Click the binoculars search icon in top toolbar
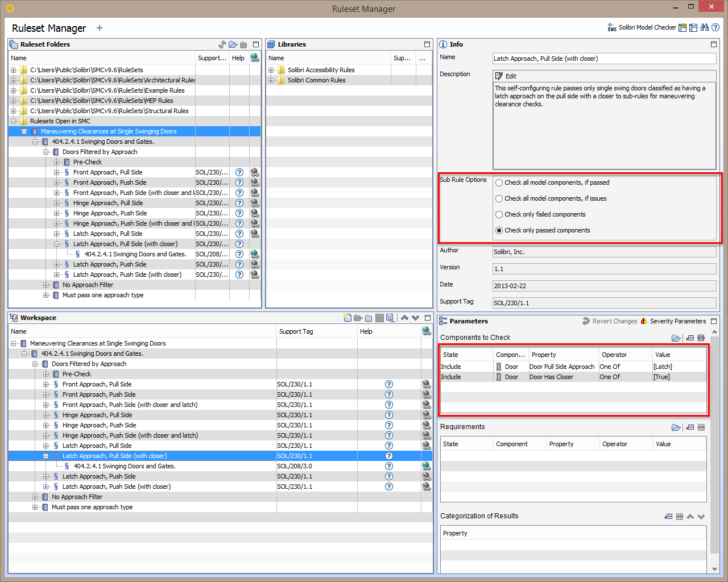 (705, 27)
